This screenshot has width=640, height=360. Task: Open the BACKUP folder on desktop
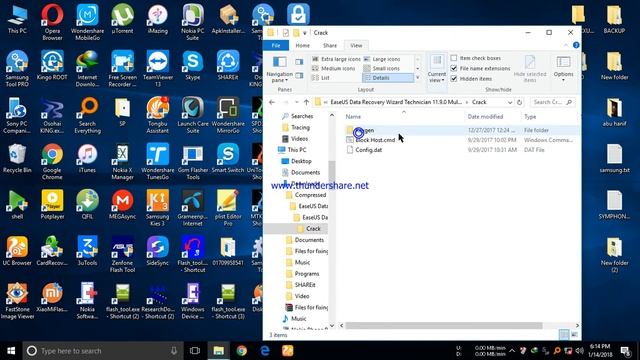(614, 18)
